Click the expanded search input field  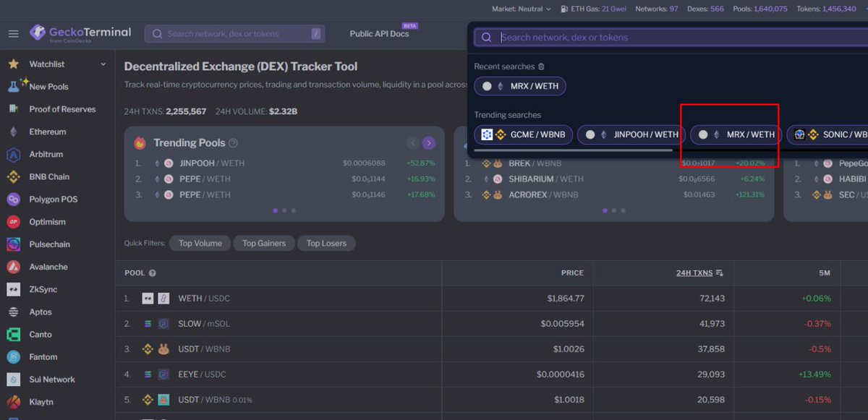[x=671, y=38]
